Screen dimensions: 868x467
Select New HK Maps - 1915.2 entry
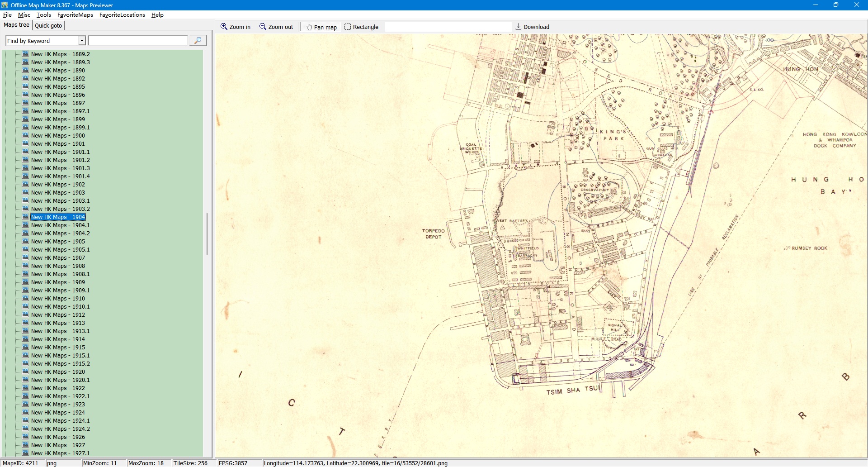(60, 363)
